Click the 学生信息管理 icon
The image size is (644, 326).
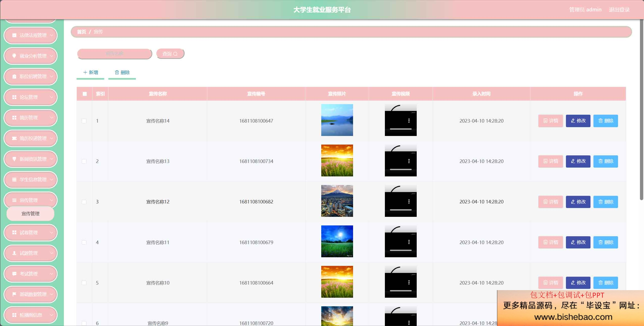[14, 180]
